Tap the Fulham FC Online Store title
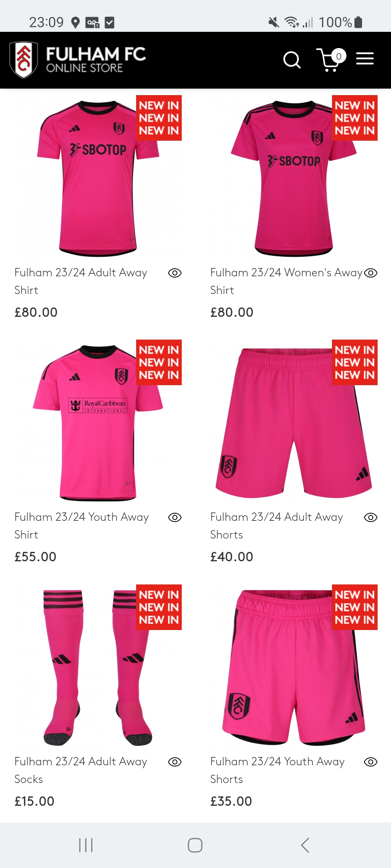Image resolution: width=391 pixels, height=868 pixels. 96,60
